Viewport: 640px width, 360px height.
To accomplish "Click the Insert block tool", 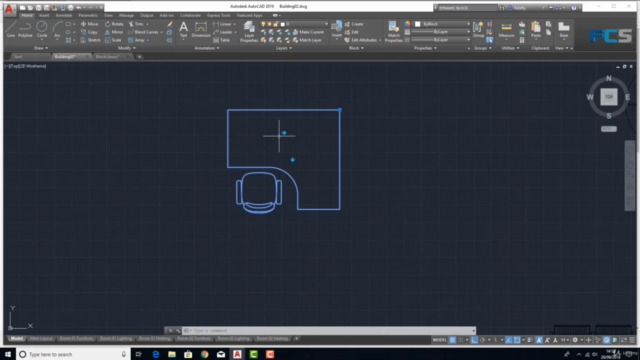I will tap(336, 29).
